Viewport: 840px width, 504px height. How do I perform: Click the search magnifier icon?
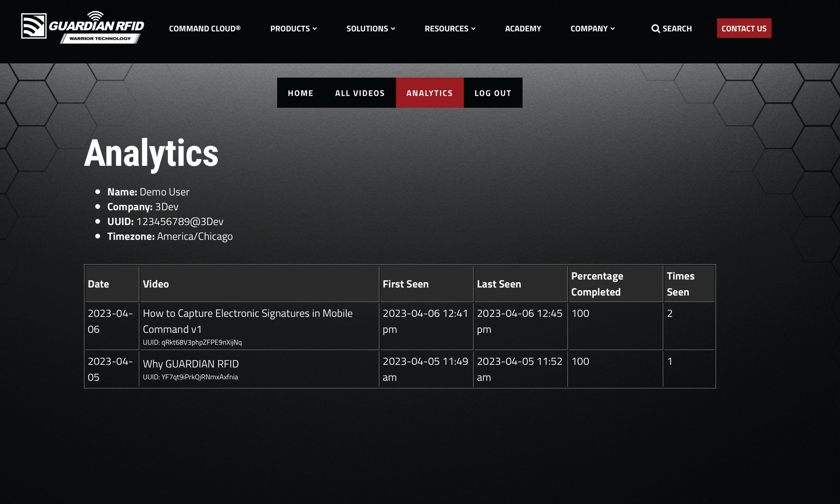[656, 29]
